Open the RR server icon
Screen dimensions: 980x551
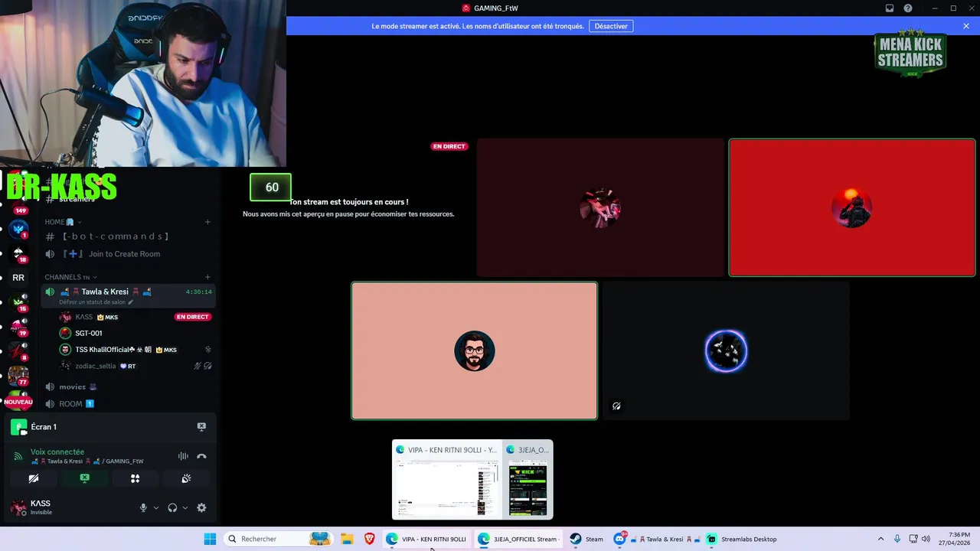click(x=18, y=278)
